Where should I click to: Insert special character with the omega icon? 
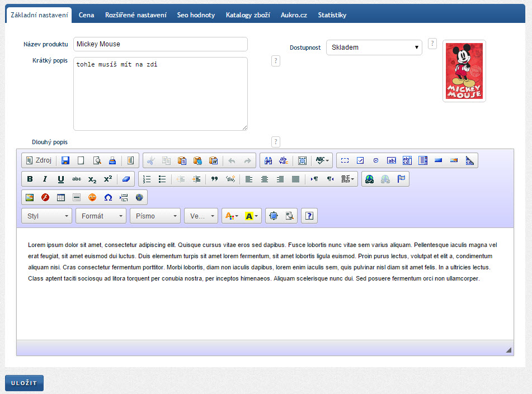108,198
